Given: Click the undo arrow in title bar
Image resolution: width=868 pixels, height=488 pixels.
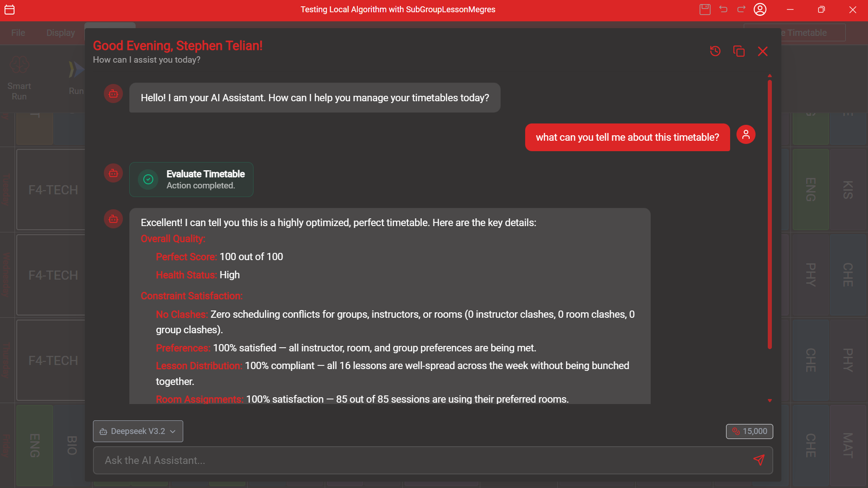Looking at the screenshot, I should click(723, 10).
